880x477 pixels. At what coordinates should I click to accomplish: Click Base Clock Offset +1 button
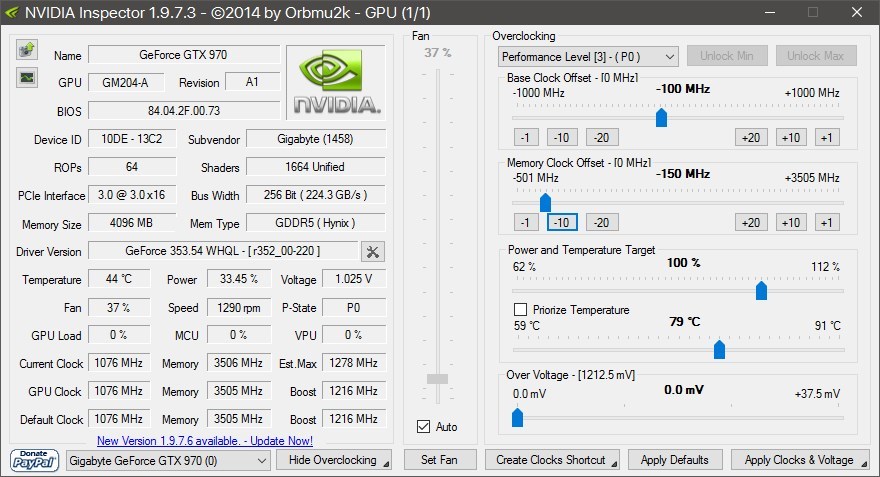(827, 137)
